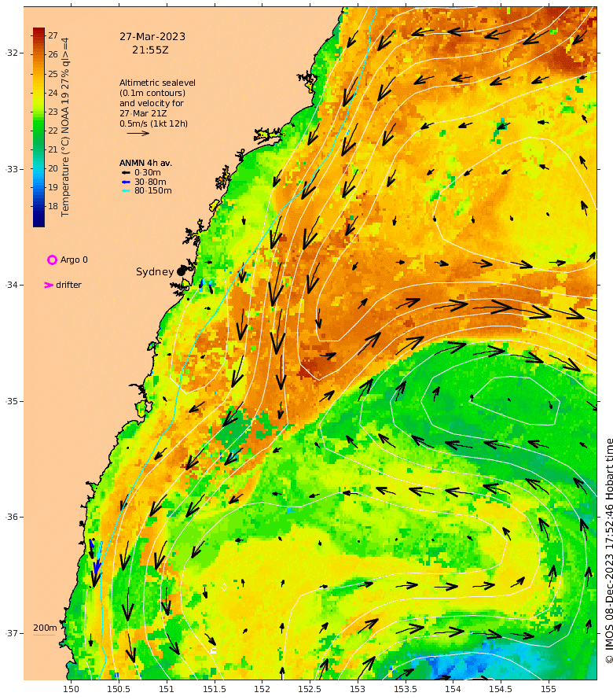Image resolution: width=613 pixels, height=700 pixels.
Task: Click the vertical Temperature axis title
Action: click(65, 127)
